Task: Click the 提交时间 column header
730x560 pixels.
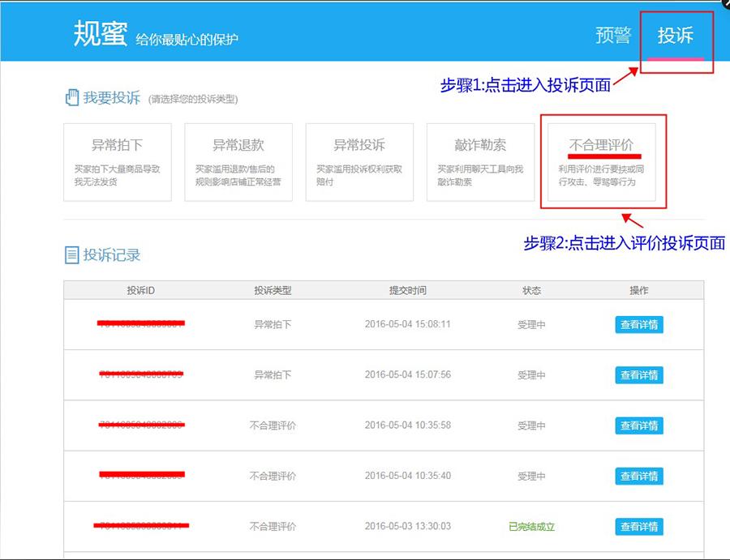Action: (407, 290)
